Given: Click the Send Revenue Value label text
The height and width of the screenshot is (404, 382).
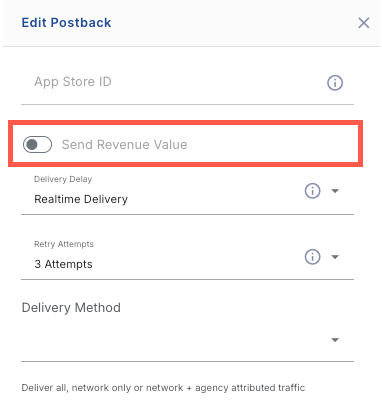Looking at the screenshot, I should (x=124, y=144).
